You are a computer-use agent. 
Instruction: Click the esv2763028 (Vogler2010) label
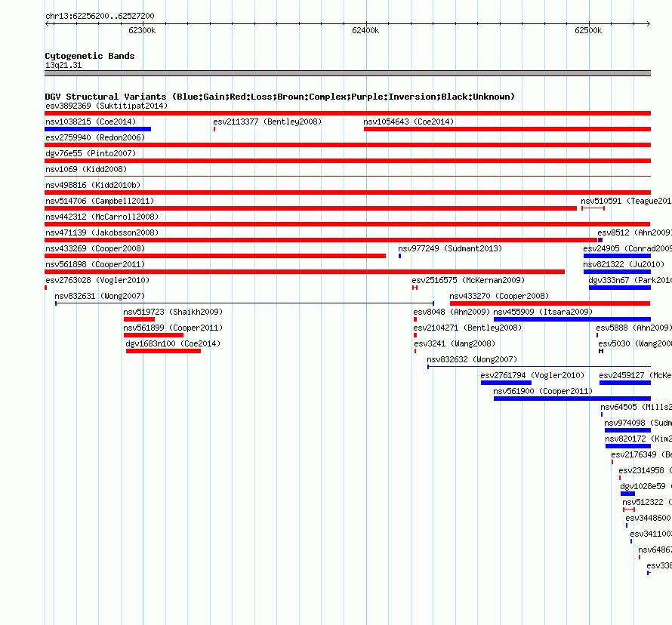pyautogui.click(x=97, y=280)
